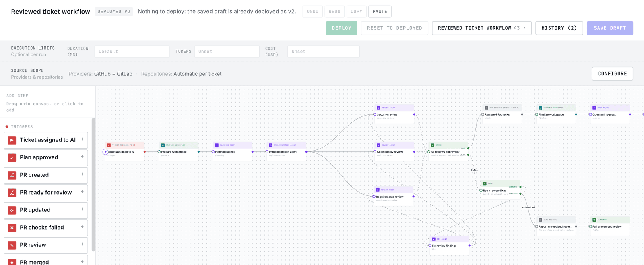This screenshot has height=265, width=644.
Task: Select the Requirements review node title
Action: point(390,197)
